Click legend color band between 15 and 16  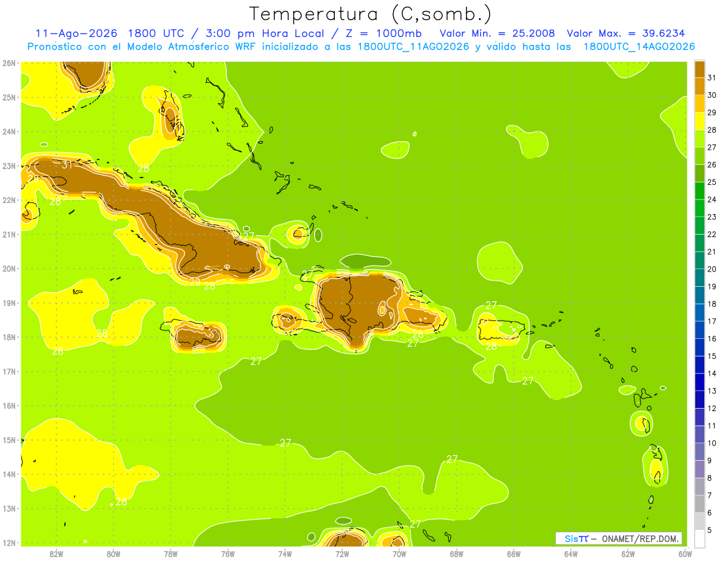[699, 347]
